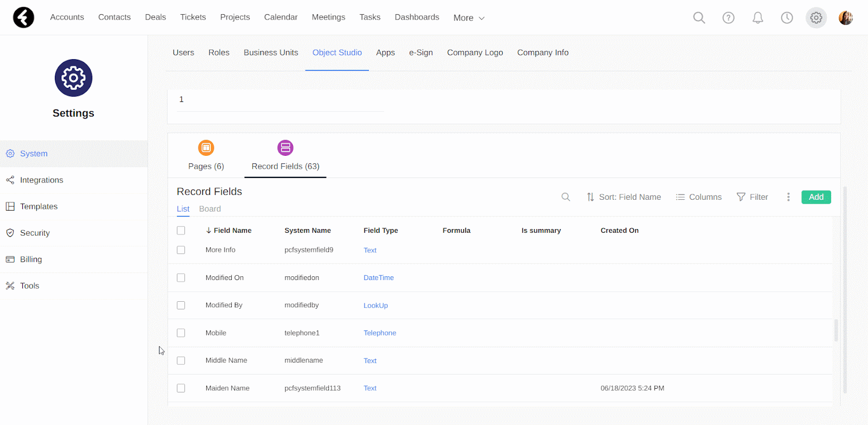Click the Security shield icon
The width and height of the screenshot is (868, 425).
(x=10, y=233)
